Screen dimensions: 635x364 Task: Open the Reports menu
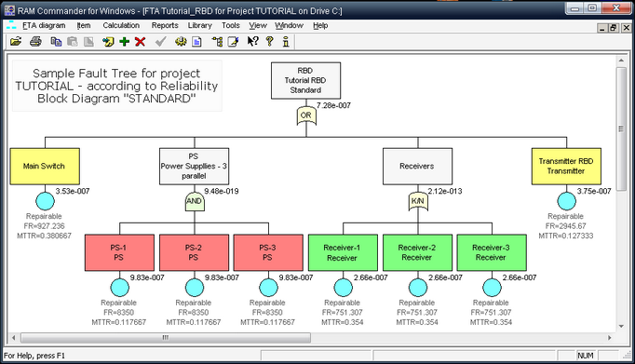[165, 25]
